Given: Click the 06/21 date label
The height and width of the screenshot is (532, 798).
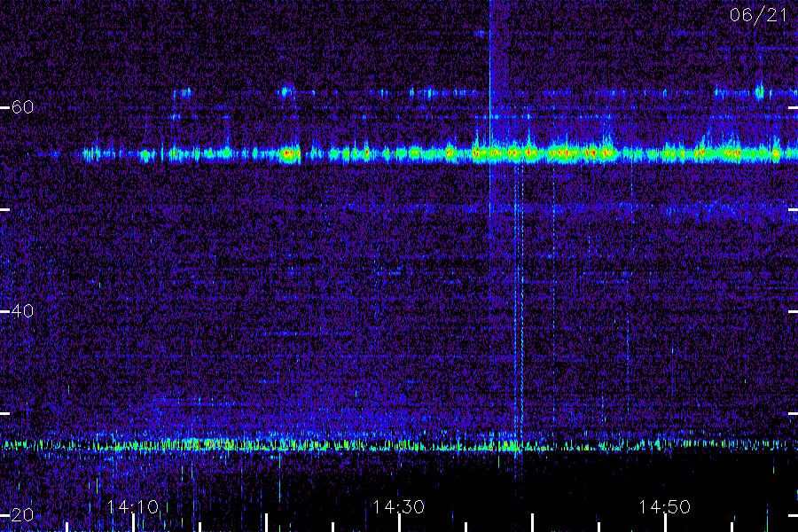Looking at the screenshot, I should (758, 15).
